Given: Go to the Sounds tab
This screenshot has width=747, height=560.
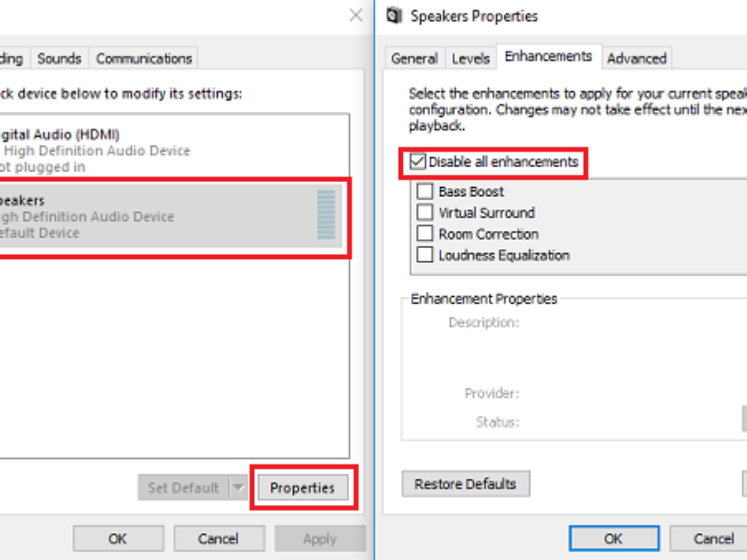Looking at the screenshot, I should 59,58.
